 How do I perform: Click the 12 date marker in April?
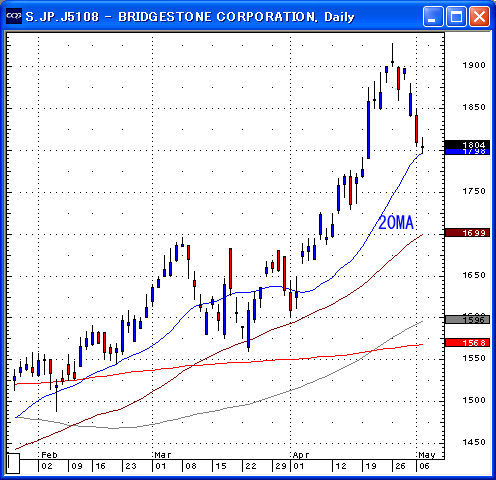click(x=341, y=466)
